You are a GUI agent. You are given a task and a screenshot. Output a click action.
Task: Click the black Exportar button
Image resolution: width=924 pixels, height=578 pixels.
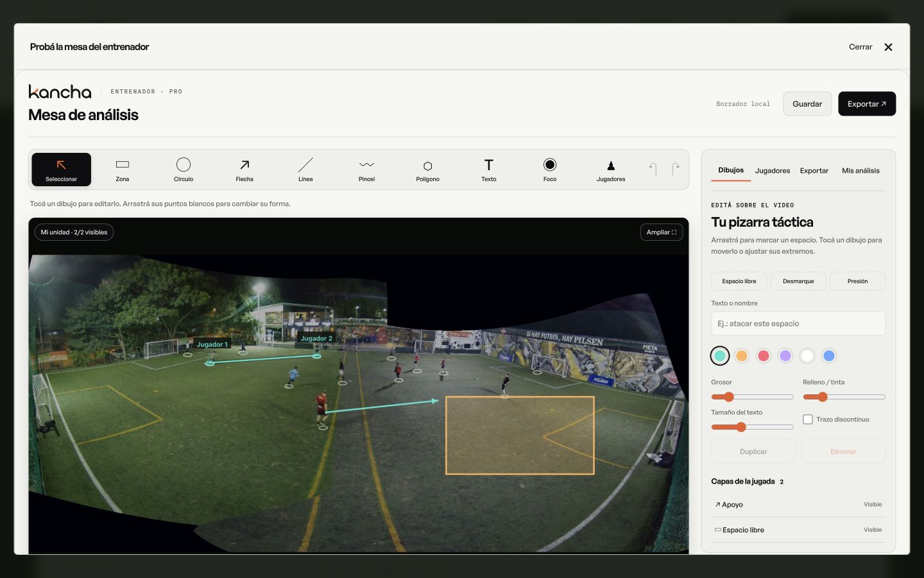click(867, 104)
